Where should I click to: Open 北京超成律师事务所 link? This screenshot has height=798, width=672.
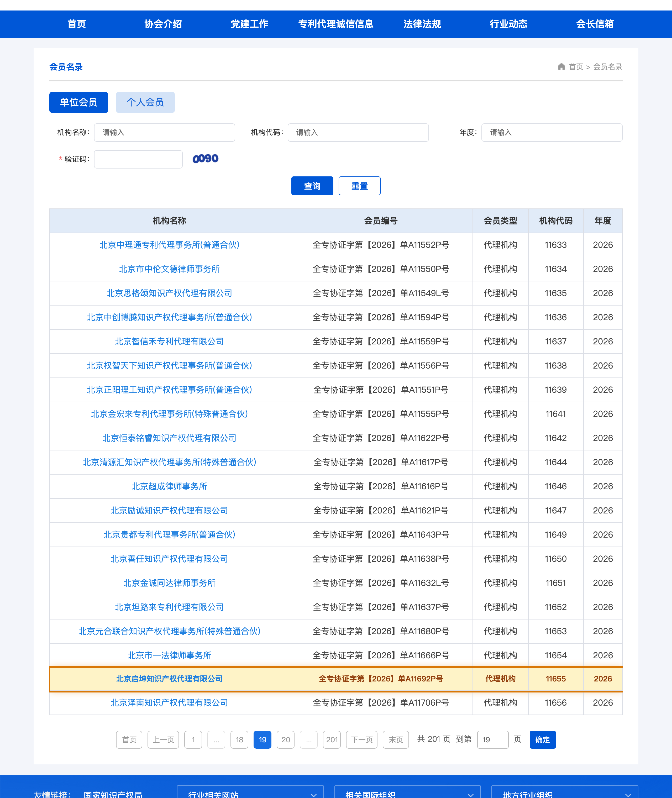(x=169, y=486)
